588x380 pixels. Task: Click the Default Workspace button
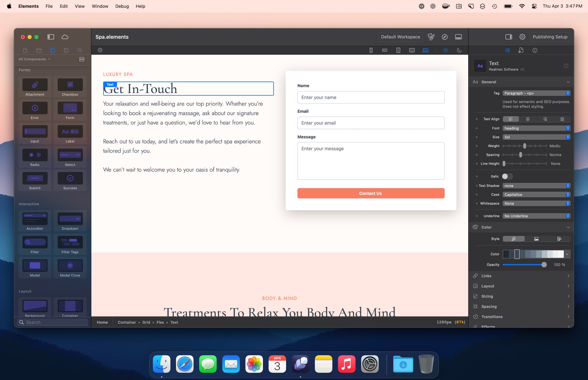click(x=400, y=37)
